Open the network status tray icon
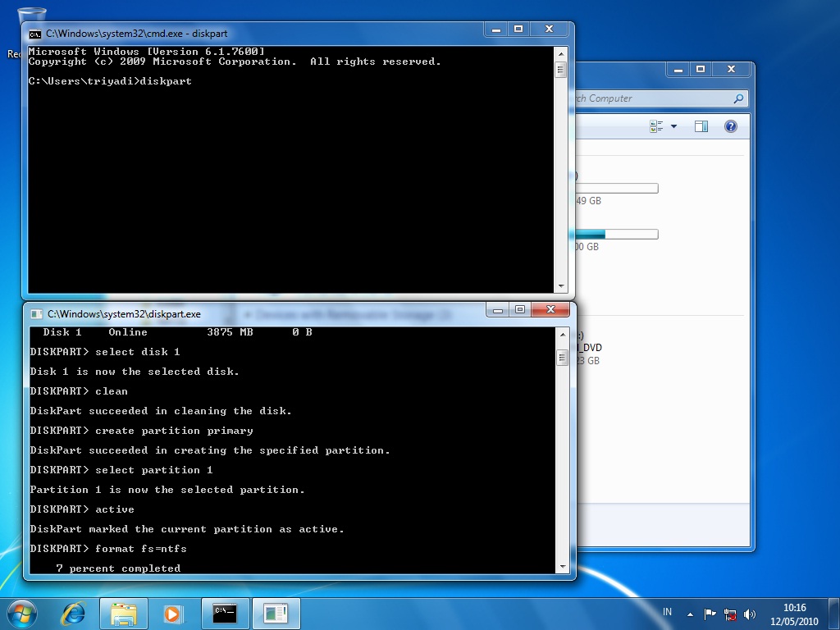This screenshot has height=630, width=840. click(x=729, y=614)
